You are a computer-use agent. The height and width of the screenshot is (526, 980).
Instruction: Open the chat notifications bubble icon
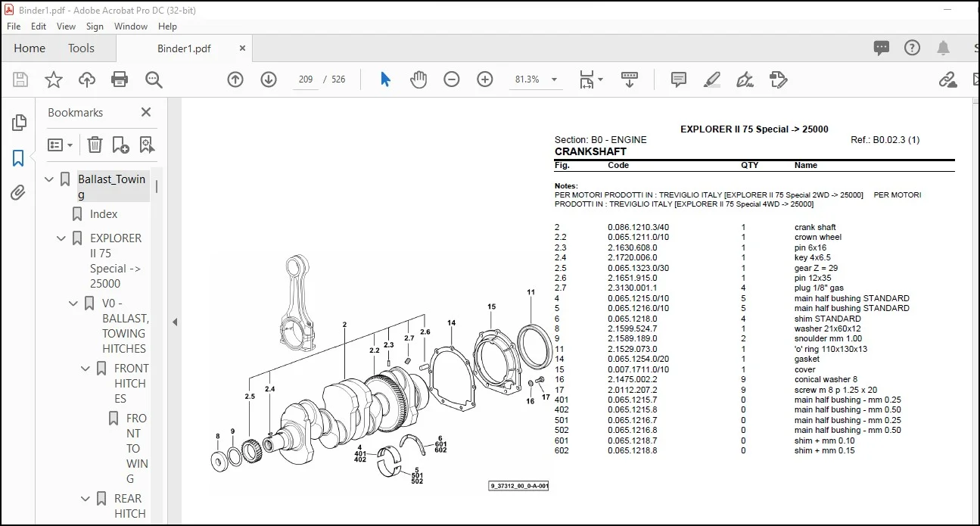882,48
